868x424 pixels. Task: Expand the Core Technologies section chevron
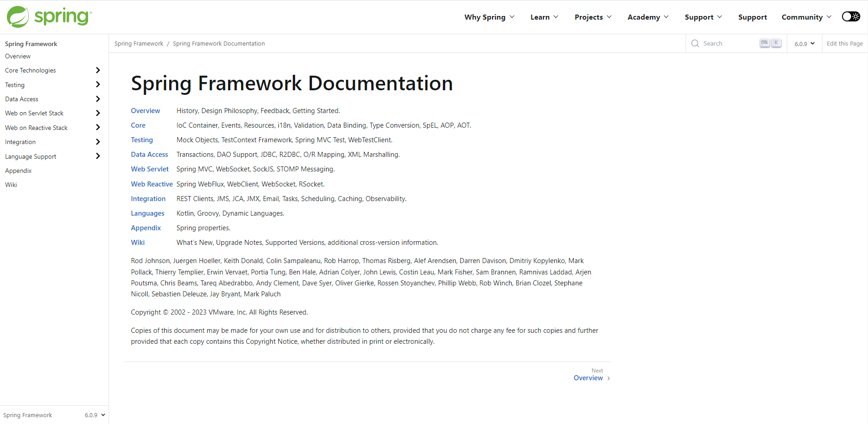coord(98,70)
